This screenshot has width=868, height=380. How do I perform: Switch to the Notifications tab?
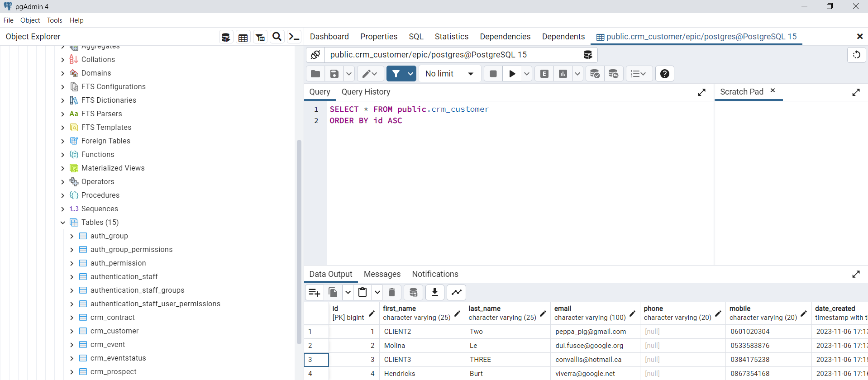point(435,274)
